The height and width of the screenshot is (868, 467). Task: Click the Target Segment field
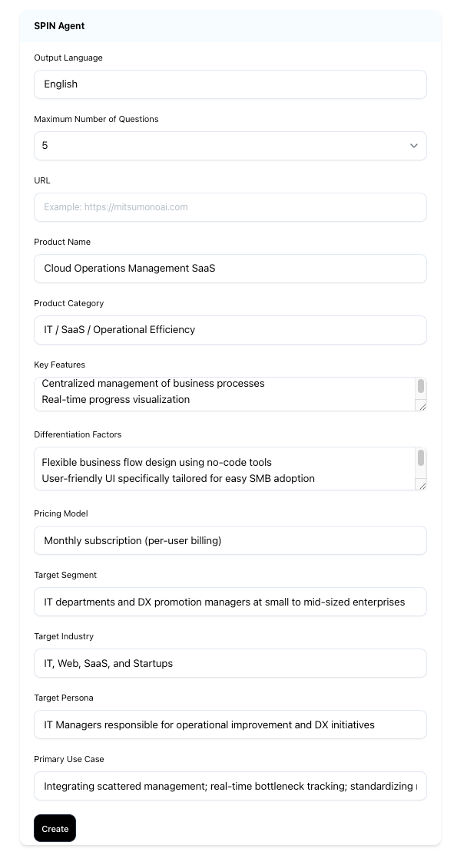pyautogui.click(x=230, y=602)
